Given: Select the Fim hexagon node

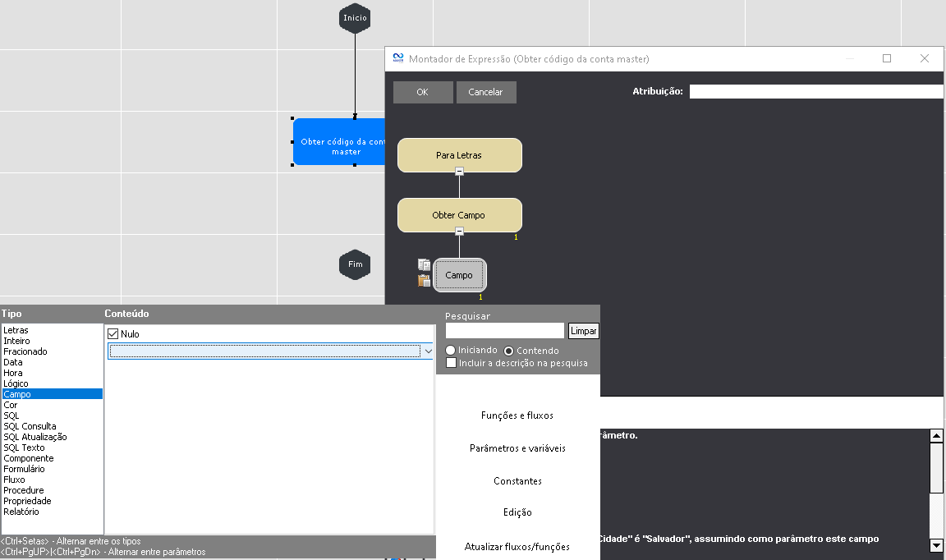Looking at the screenshot, I should (355, 264).
